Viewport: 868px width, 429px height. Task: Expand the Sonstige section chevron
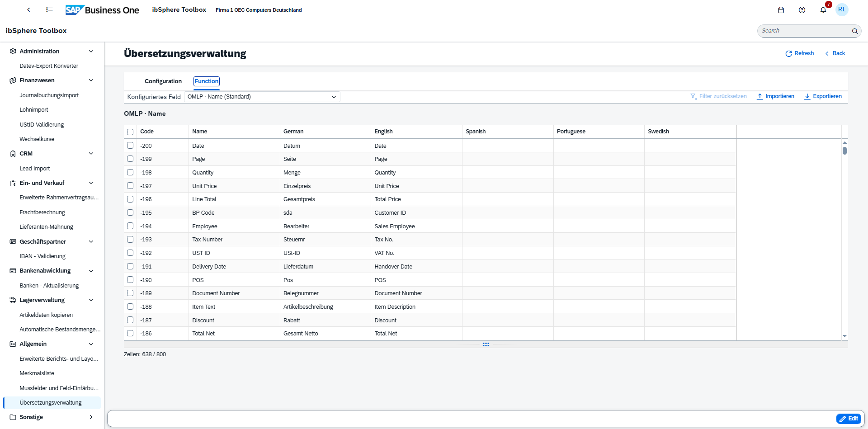coord(91,417)
